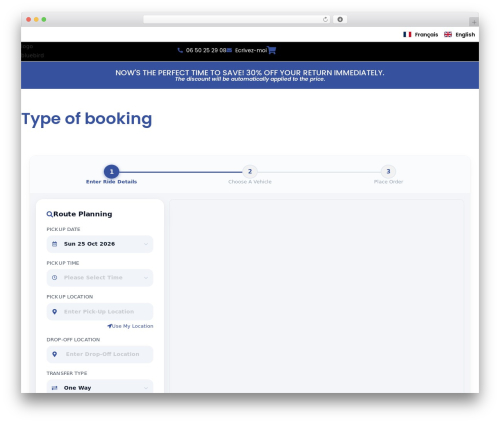Click the Enter Drop-Off Location input
The width and height of the screenshot is (500, 423).
[100, 354]
